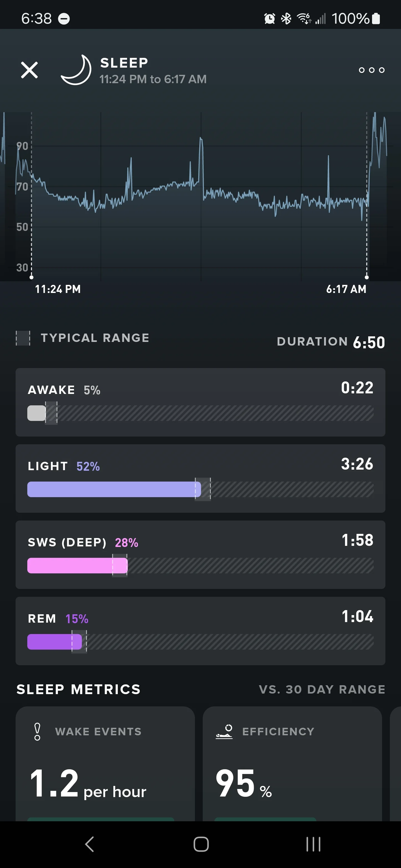Tap the Light sleep 52% progress bar
The image size is (401, 868).
click(114, 489)
